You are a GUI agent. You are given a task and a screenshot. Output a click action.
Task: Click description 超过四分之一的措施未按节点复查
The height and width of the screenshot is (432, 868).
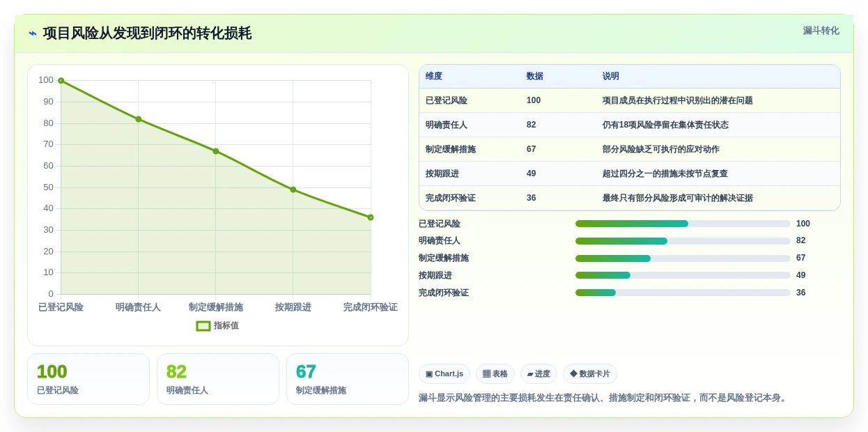click(665, 174)
